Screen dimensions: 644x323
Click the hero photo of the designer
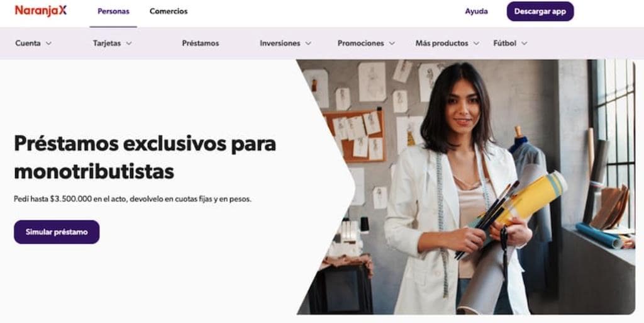tap(466, 187)
